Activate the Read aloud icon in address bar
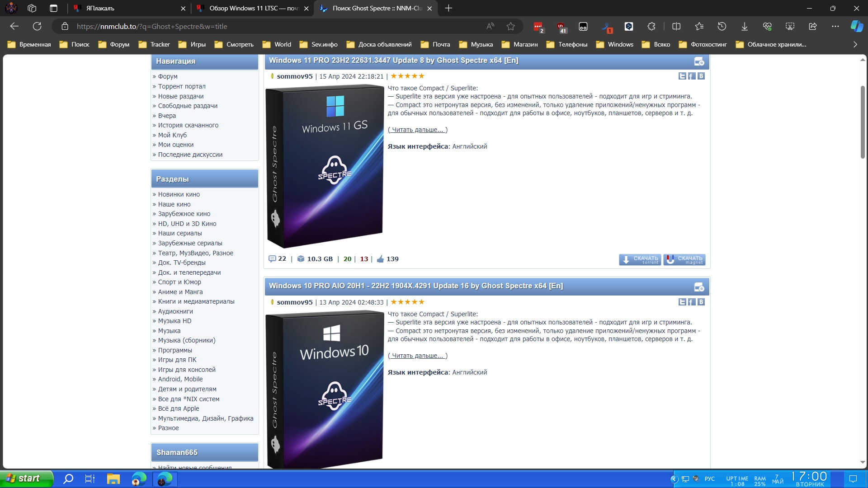Image resolution: width=868 pixels, height=488 pixels. pyautogui.click(x=490, y=26)
